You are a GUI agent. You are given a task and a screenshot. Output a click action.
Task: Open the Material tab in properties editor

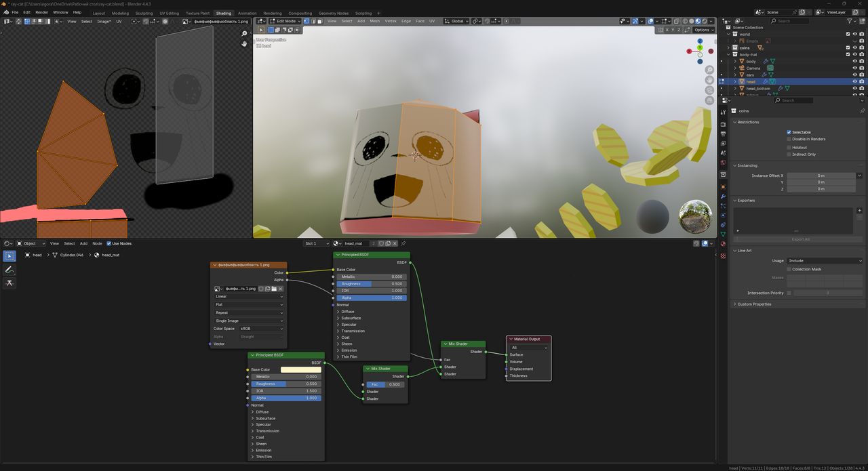coord(723,243)
